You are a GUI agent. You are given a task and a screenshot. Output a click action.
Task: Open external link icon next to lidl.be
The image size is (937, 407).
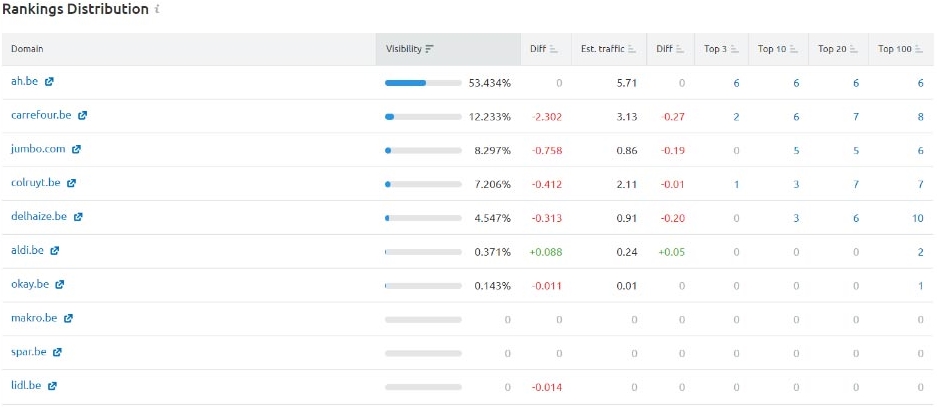52,386
